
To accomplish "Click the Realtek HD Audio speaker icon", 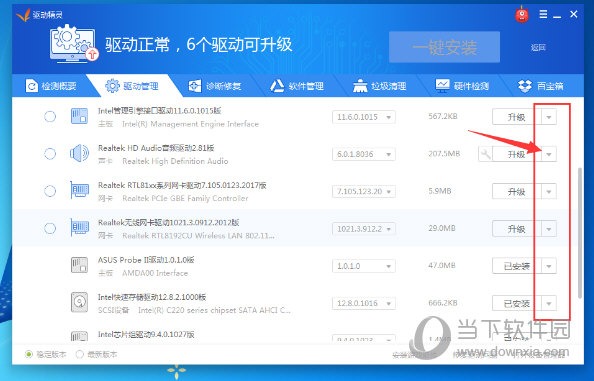I will click(79, 153).
